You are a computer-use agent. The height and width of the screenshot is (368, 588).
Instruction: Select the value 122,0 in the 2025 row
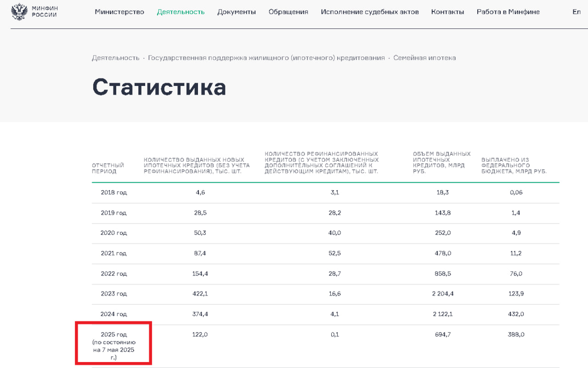coord(200,334)
